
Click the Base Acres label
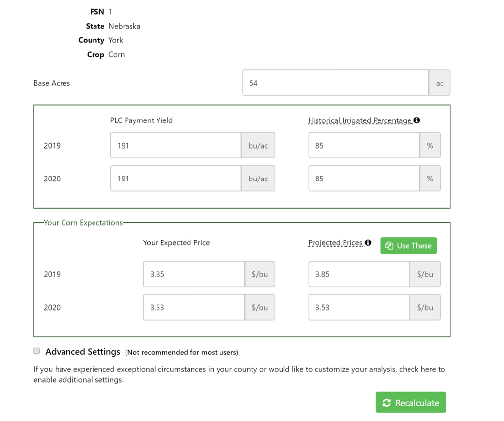(x=52, y=83)
